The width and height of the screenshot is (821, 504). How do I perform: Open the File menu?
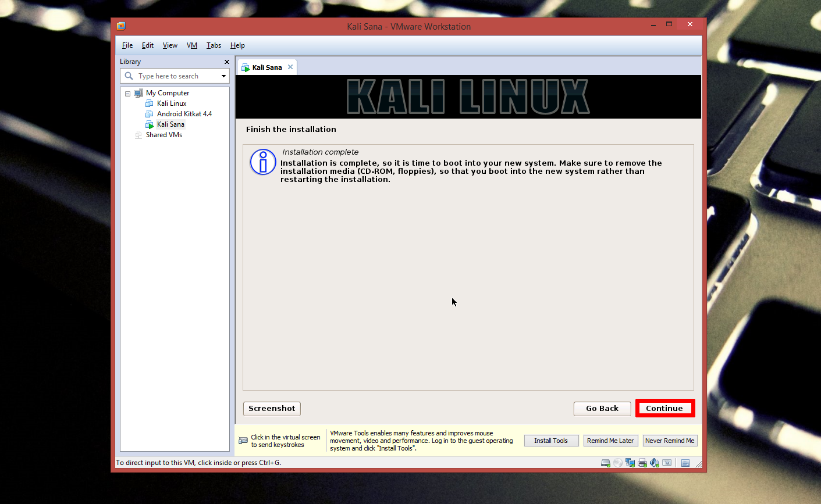[x=127, y=45]
